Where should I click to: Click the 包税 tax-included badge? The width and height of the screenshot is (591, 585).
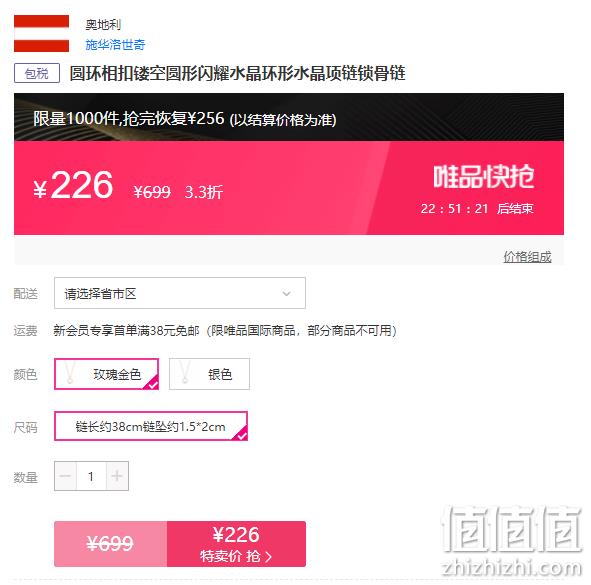[x=37, y=73]
